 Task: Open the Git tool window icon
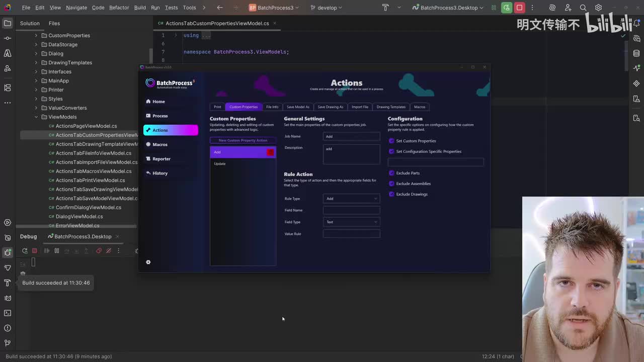(x=8, y=343)
